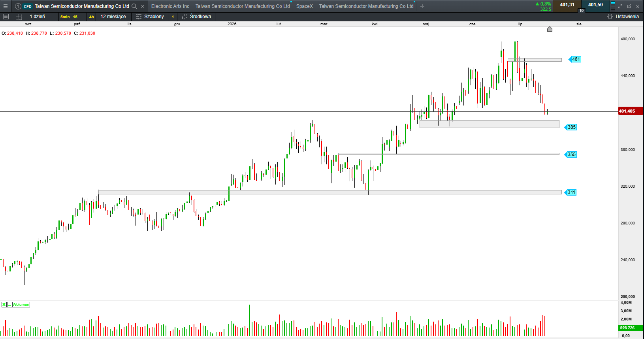The width and height of the screenshot is (644, 339).
Task: Open the hamburger main menu
Action: pyautogui.click(x=6, y=6)
